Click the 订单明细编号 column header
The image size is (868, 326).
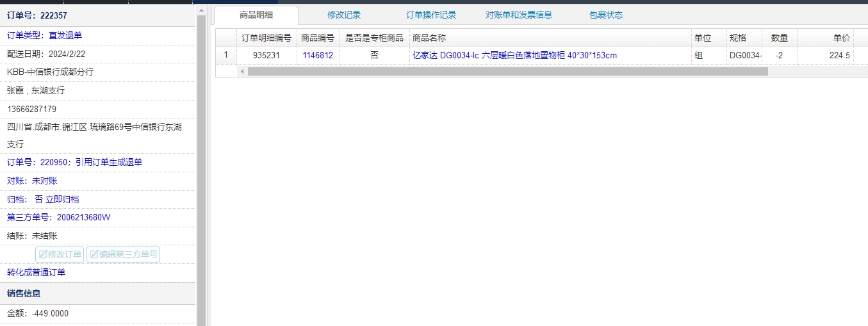coord(266,38)
